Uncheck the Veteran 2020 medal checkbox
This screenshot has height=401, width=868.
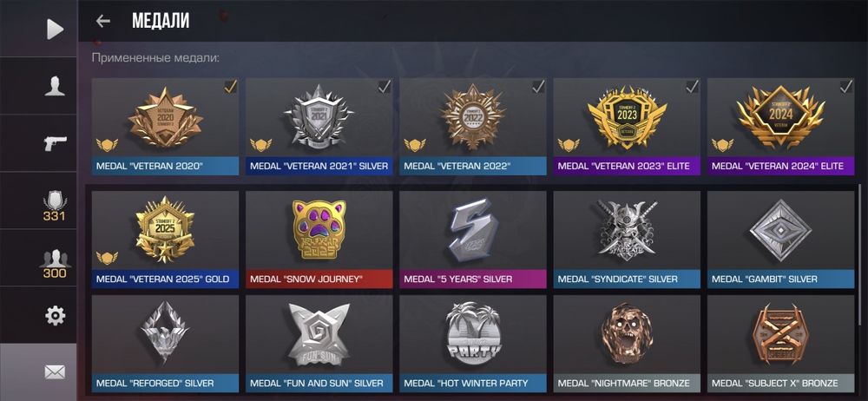230,87
